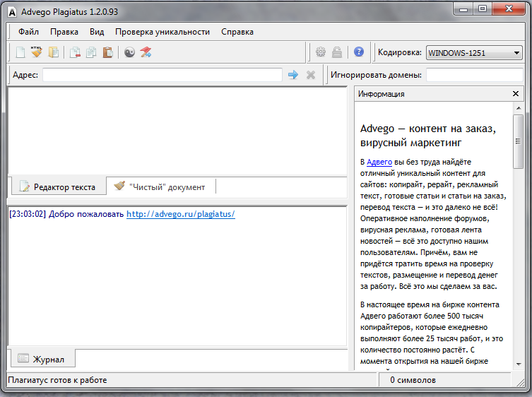
Task: Open the Справка menu
Action: 237,32
